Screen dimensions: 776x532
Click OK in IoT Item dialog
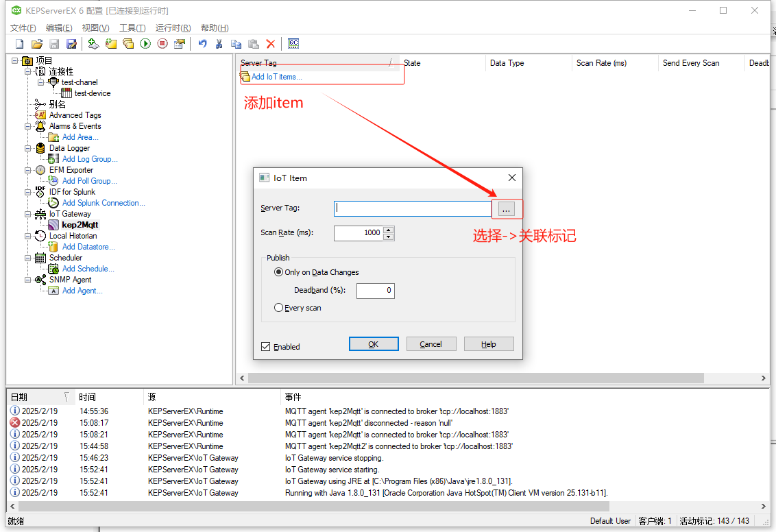tap(374, 344)
